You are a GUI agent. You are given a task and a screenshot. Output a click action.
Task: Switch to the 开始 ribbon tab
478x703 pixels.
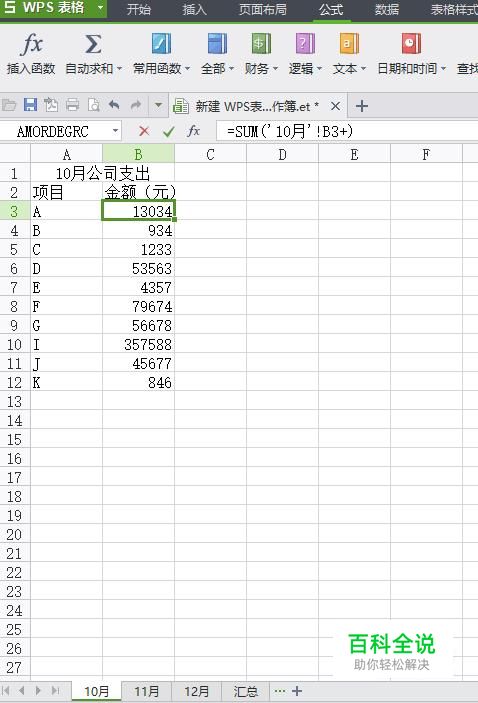point(139,9)
